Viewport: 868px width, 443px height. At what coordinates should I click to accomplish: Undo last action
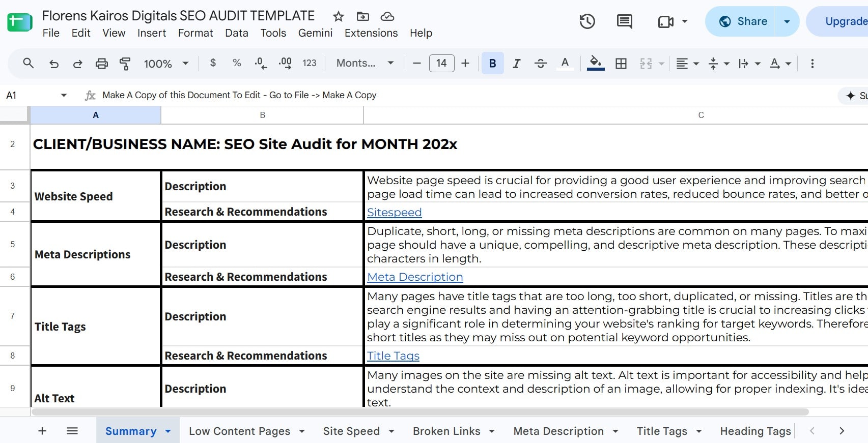point(54,64)
